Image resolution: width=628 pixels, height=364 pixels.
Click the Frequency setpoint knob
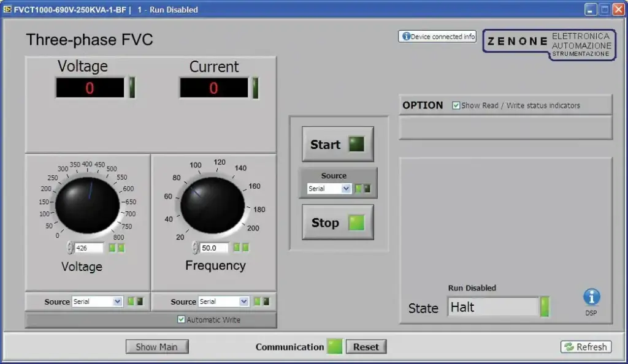[x=212, y=205]
